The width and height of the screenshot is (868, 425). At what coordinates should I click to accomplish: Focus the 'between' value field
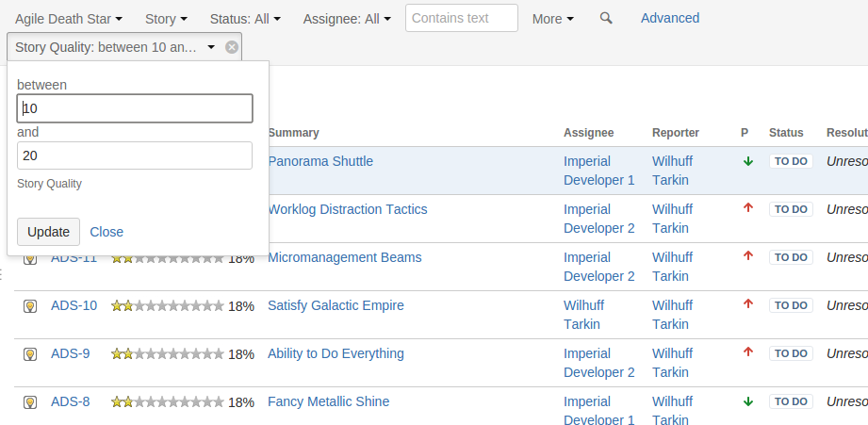click(135, 108)
